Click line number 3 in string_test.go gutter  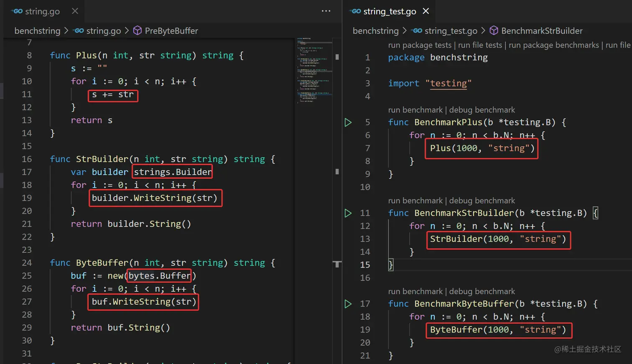pos(367,84)
